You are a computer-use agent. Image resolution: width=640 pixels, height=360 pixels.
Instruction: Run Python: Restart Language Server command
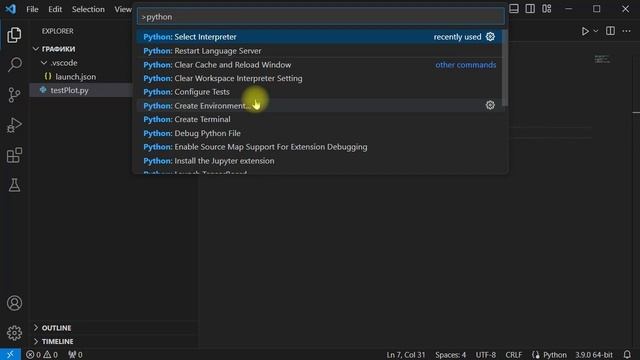pos(320,51)
